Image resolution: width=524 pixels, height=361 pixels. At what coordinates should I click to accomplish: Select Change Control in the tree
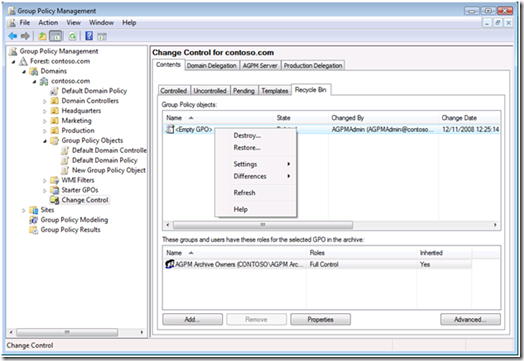pyautogui.click(x=85, y=200)
